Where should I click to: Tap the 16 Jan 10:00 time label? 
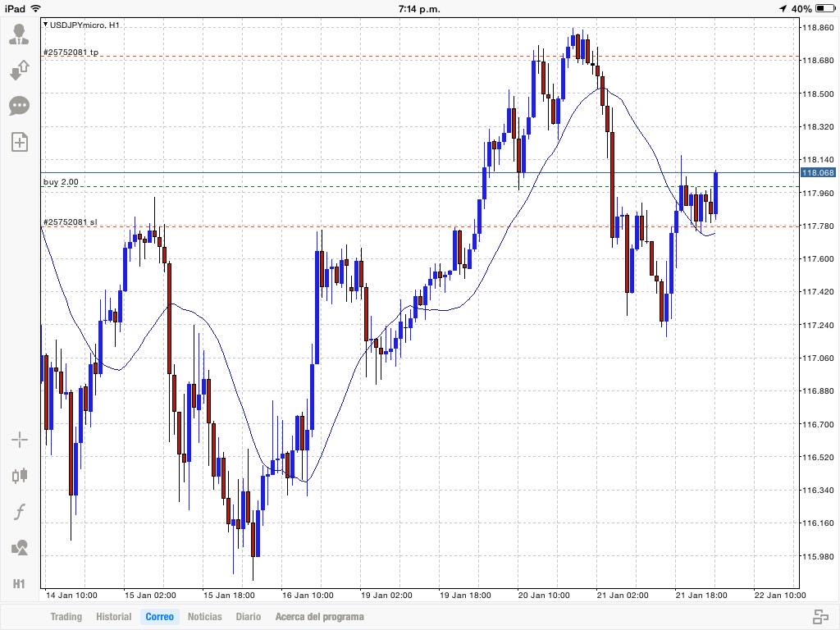(x=308, y=596)
